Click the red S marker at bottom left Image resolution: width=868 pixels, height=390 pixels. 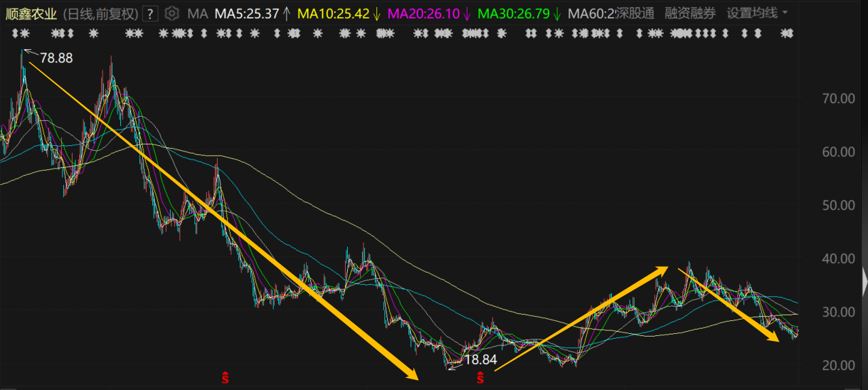pyautogui.click(x=225, y=377)
